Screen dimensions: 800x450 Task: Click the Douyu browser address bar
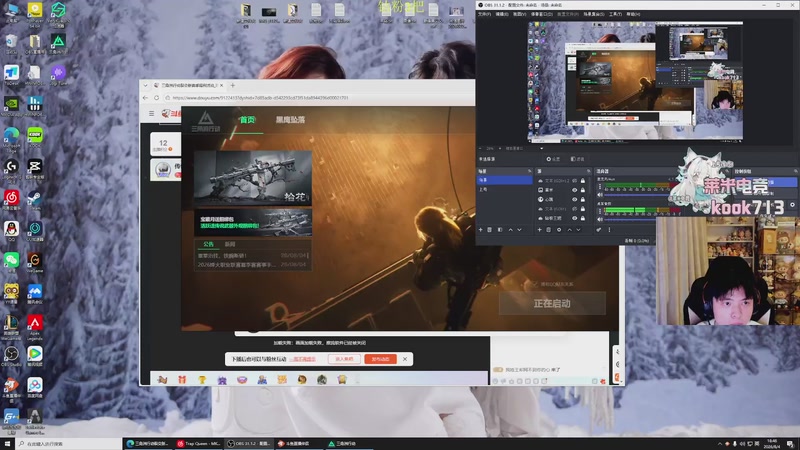point(319,97)
